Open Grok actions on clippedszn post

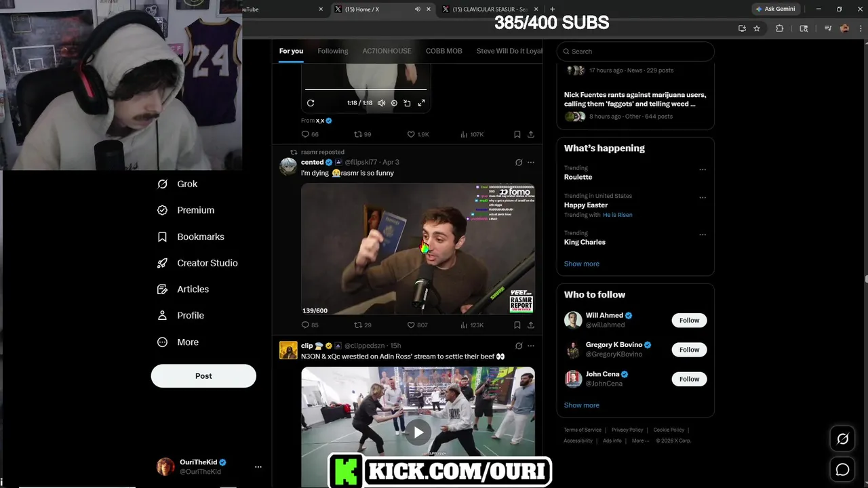[519, 346]
